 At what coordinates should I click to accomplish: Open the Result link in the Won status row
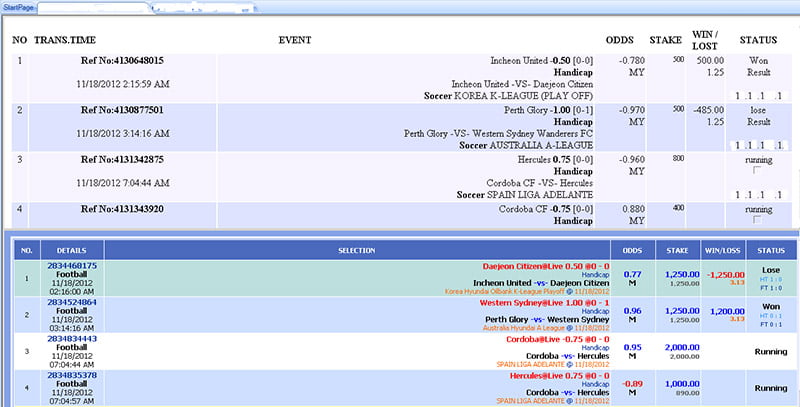759,72
